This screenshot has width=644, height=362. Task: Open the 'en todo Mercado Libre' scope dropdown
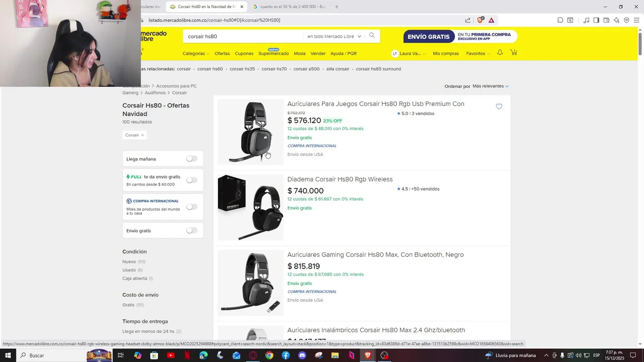coord(334,36)
